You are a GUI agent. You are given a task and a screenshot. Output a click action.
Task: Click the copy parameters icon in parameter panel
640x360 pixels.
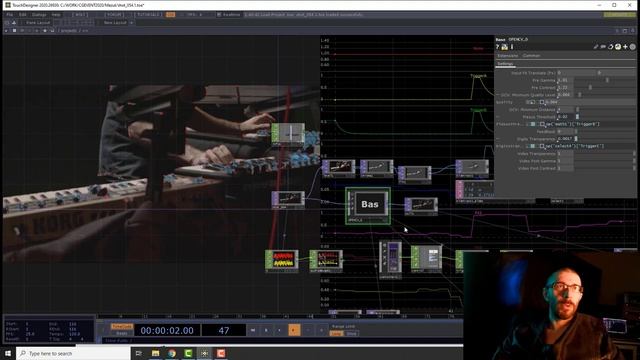pyautogui.click(x=610, y=47)
